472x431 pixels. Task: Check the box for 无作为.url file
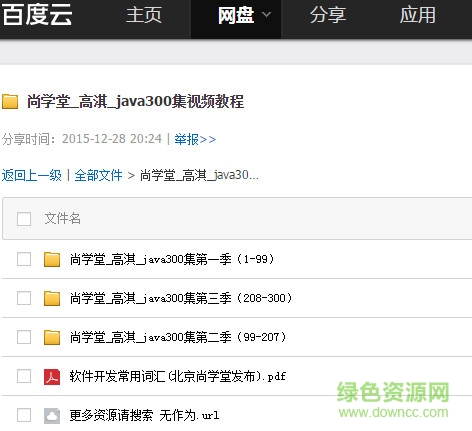tap(24, 415)
